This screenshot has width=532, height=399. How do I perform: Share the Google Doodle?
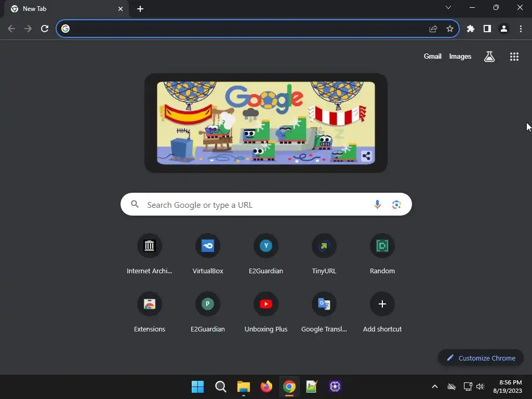(366, 156)
